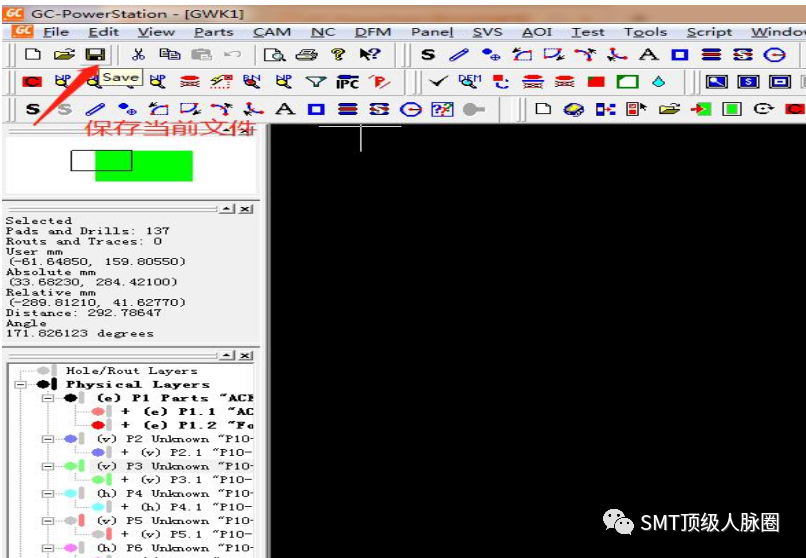Click the arrow-with-question-mark context help icon

[370, 54]
